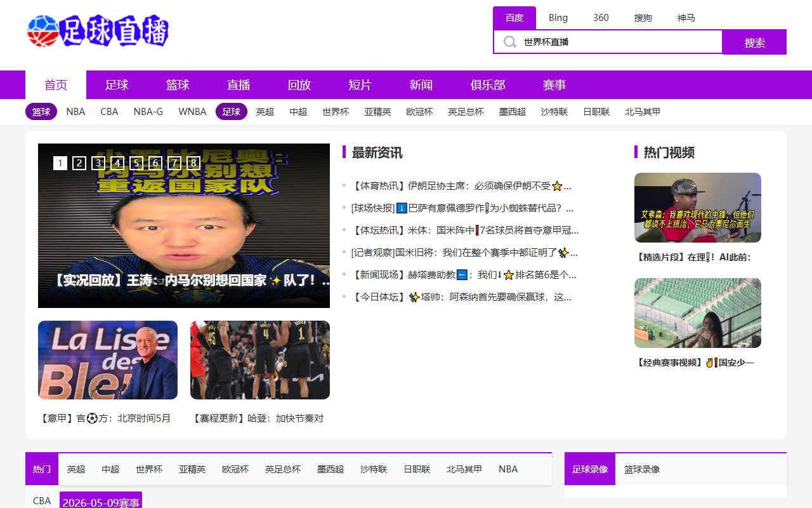Open the 【赛程更新】哈登 caption link
The width and height of the screenshot is (812, 508).
[x=258, y=418]
